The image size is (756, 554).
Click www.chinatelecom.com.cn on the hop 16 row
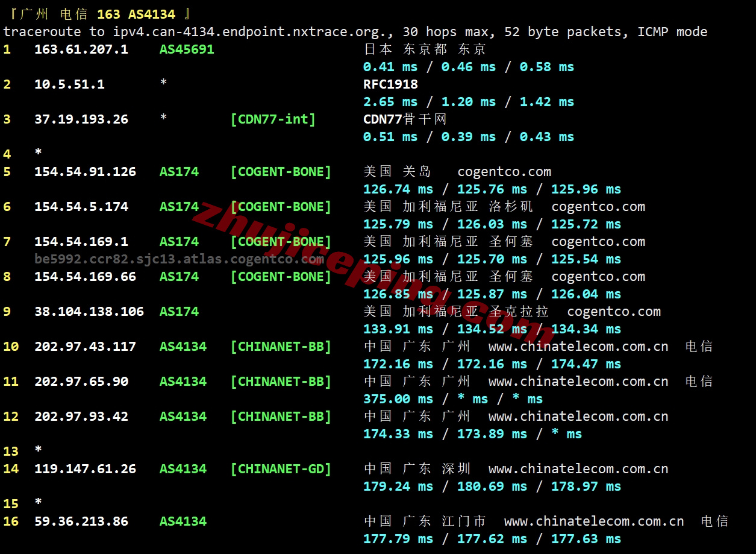pyautogui.click(x=594, y=521)
